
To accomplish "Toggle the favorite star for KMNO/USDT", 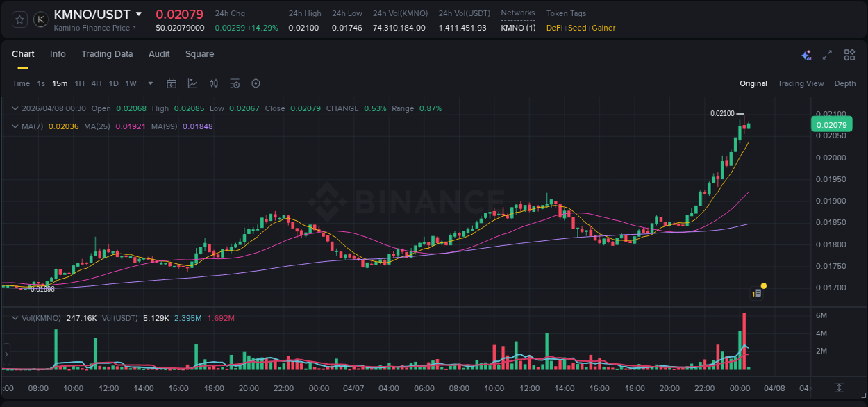I will 19,19.
